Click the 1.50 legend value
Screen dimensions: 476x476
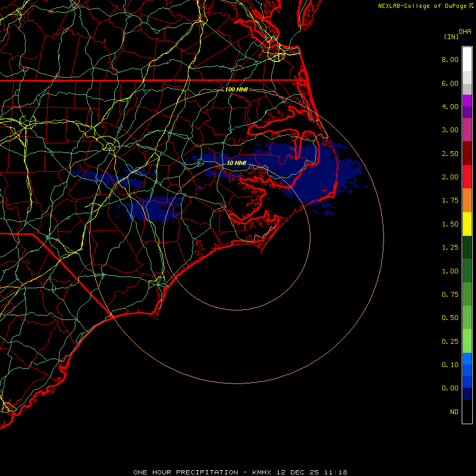point(450,224)
